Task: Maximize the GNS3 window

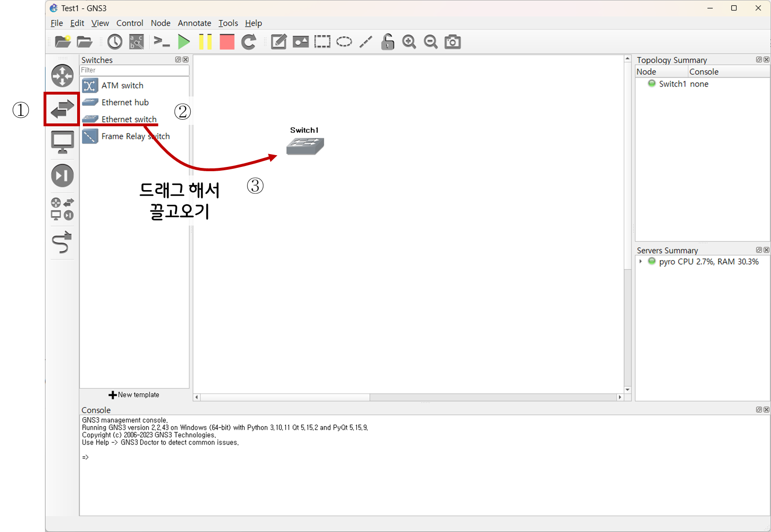Action: [734, 8]
